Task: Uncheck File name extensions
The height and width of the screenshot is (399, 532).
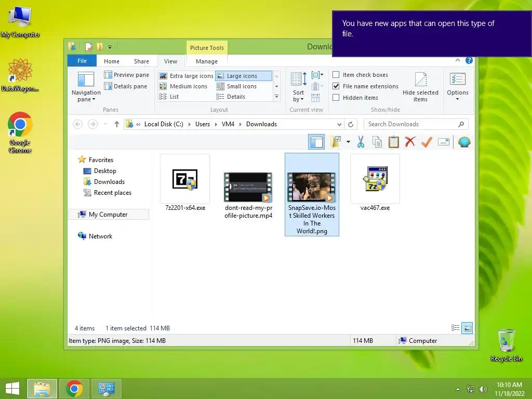Action: pyautogui.click(x=336, y=86)
